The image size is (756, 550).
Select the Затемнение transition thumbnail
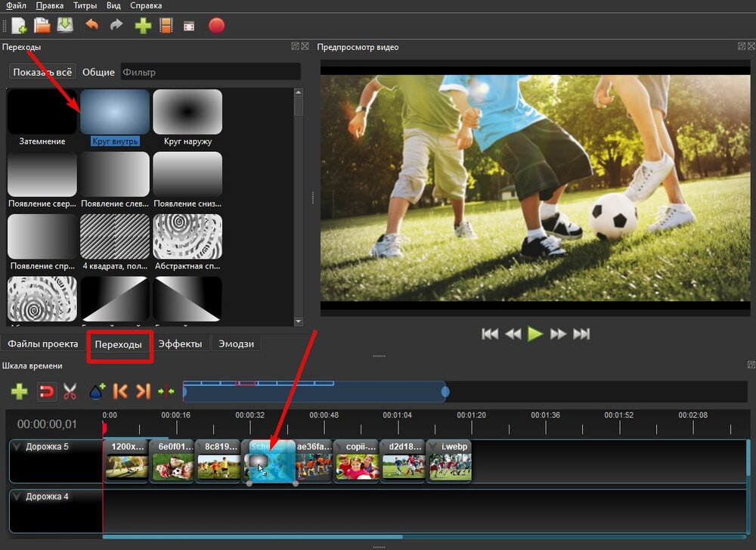(42, 111)
